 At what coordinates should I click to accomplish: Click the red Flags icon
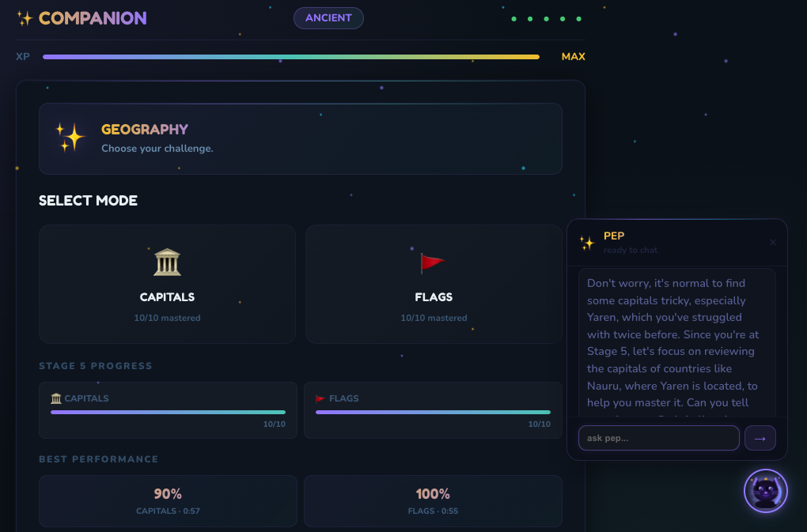pyautogui.click(x=433, y=262)
